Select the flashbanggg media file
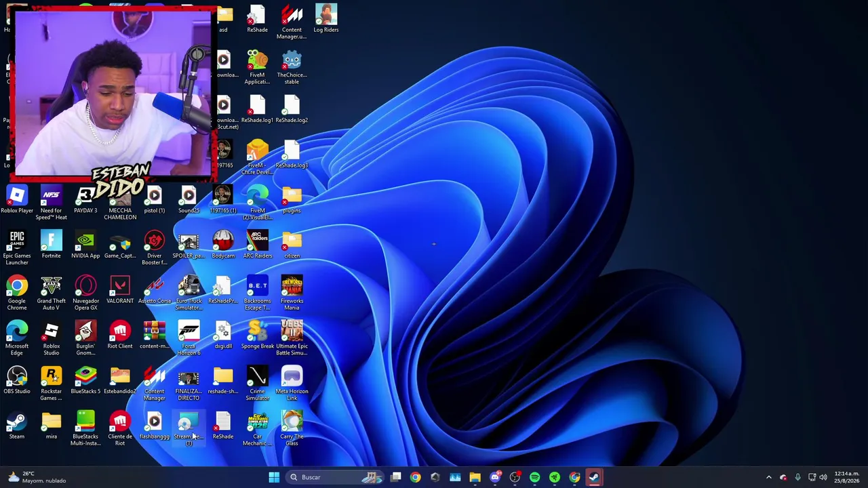Viewport: 868px width, 488px height. point(155,426)
